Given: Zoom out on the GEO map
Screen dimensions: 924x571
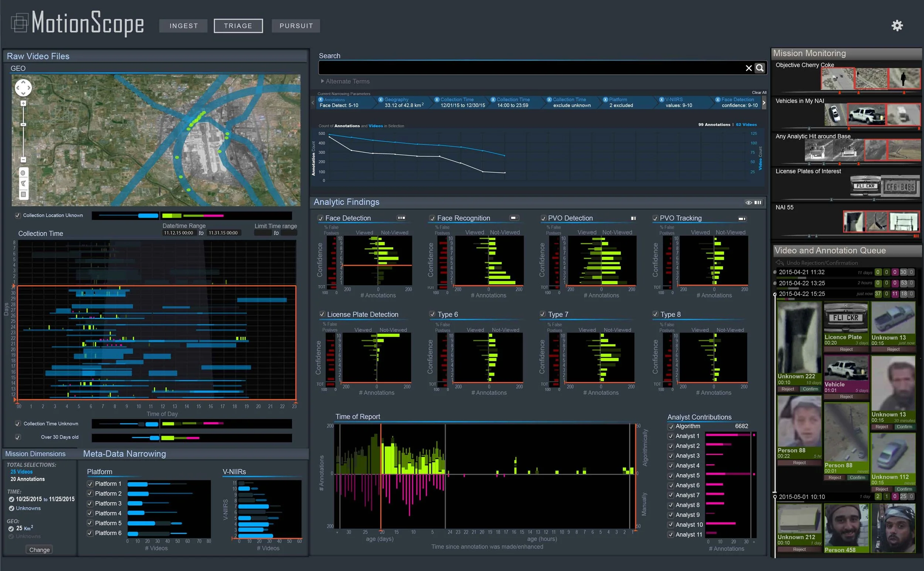Looking at the screenshot, I should coord(23,160).
